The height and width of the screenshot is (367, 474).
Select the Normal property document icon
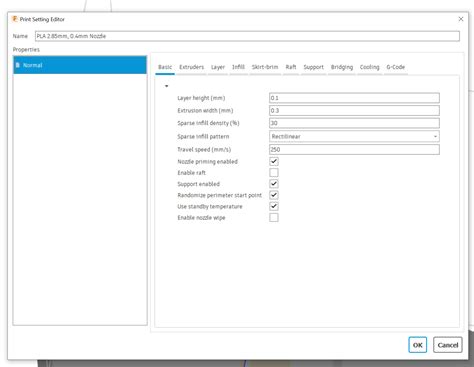pos(18,65)
